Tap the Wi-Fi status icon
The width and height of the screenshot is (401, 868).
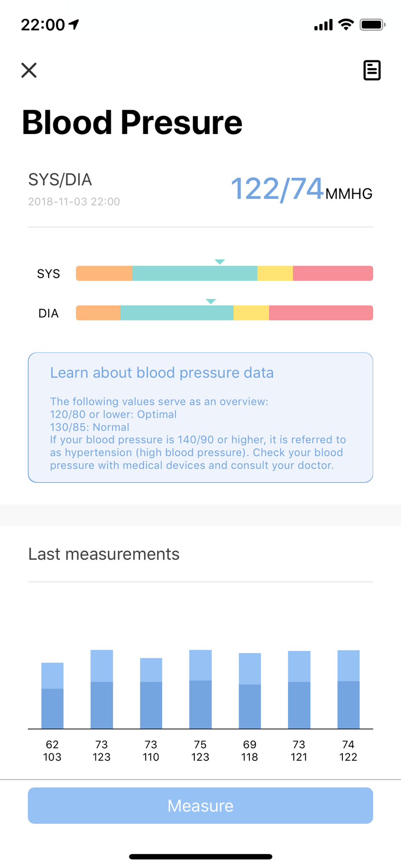coord(346,24)
